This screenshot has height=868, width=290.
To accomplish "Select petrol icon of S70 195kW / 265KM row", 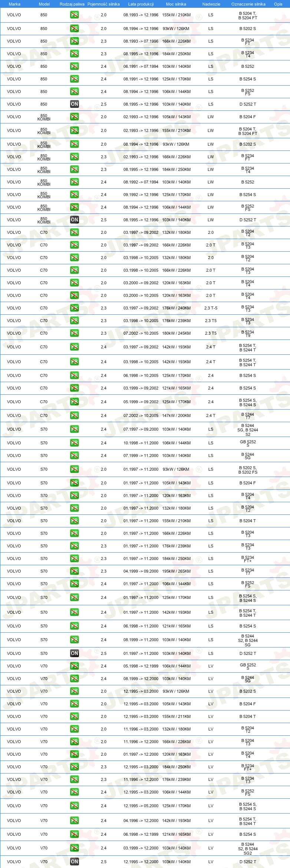I will tap(75, 571).
